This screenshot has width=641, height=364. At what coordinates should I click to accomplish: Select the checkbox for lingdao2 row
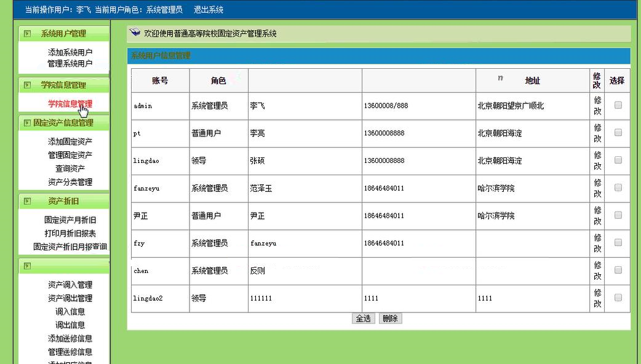tap(618, 298)
